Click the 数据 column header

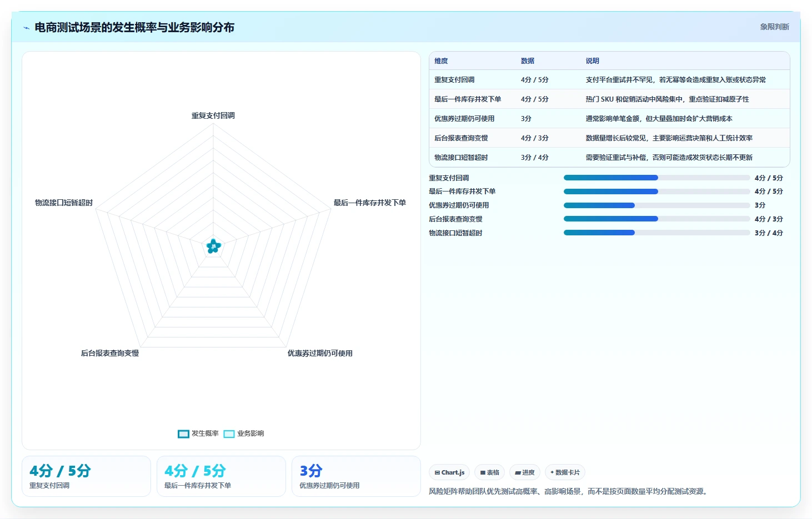coord(528,61)
